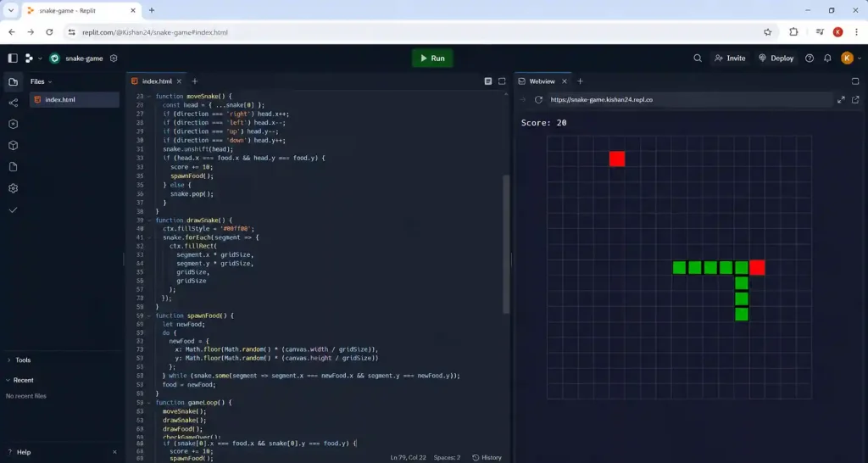Click the Spaces: 2 indentation setting

[447, 457]
